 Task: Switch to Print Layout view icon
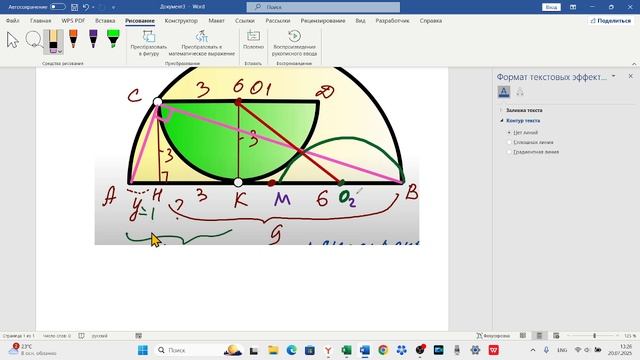click(539, 336)
